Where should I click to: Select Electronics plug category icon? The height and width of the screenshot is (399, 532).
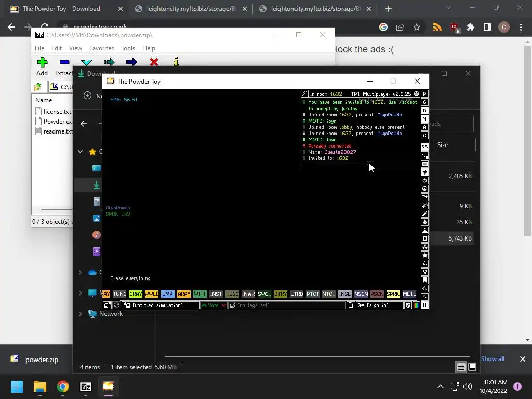click(424, 172)
